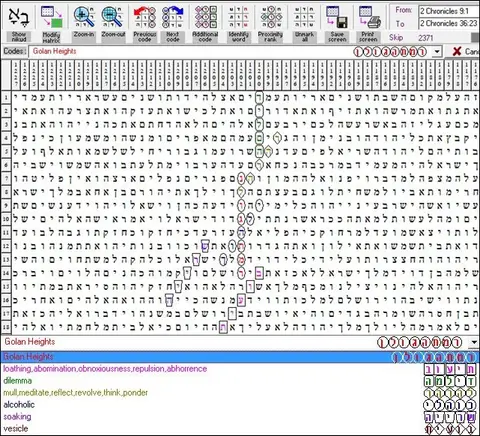This screenshot has width=480, height=436.
Task: Click Hebrew code letters beside Codes field
Action: [x=390, y=52]
